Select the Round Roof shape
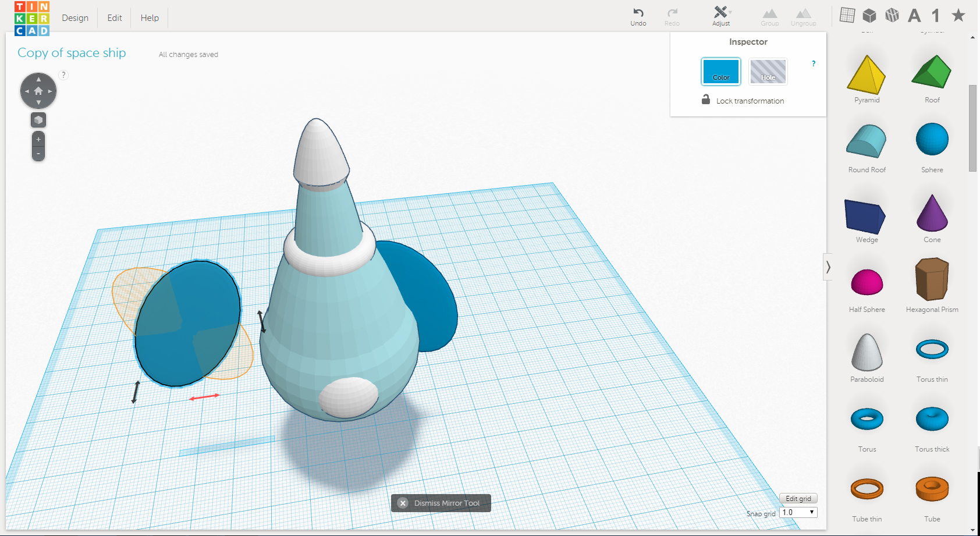The width and height of the screenshot is (980, 536). [x=867, y=141]
